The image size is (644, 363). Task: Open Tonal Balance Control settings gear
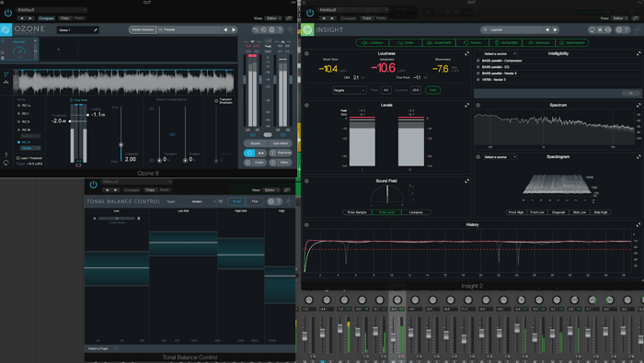(270, 201)
